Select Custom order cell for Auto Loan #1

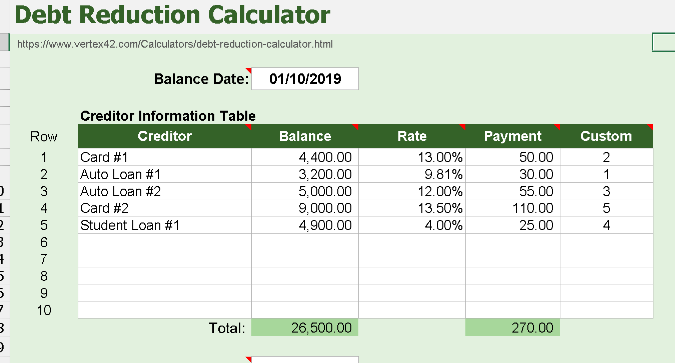tap(607, 174)
